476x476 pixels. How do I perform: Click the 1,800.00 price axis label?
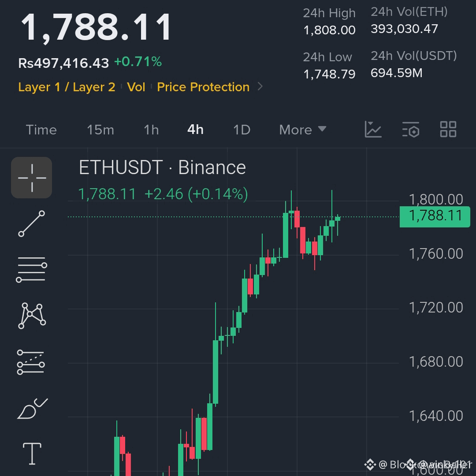pos(436,200)
